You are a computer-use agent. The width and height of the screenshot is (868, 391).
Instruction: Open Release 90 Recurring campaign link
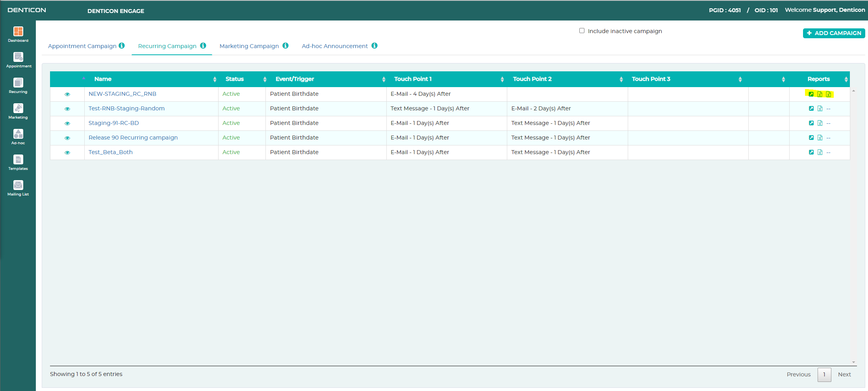point(133,138)
